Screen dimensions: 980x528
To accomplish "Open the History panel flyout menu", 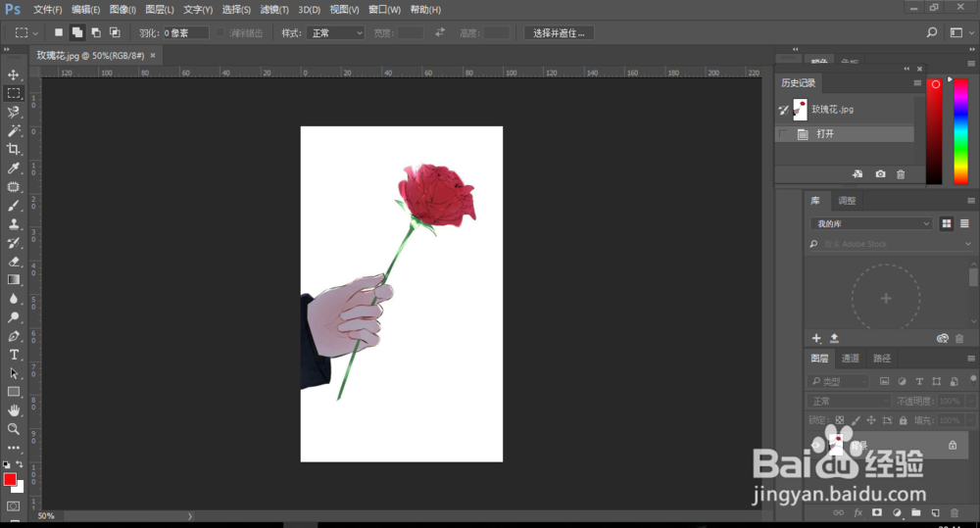I will point(917,82).
